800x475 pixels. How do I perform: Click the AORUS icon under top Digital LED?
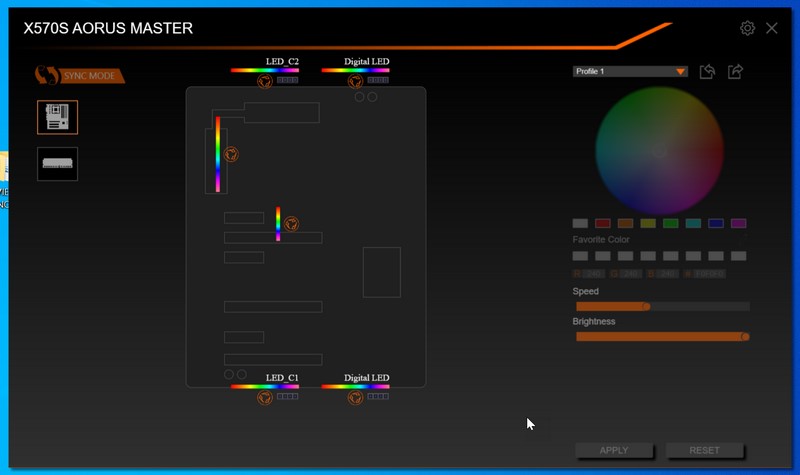[x=356, y=81]
